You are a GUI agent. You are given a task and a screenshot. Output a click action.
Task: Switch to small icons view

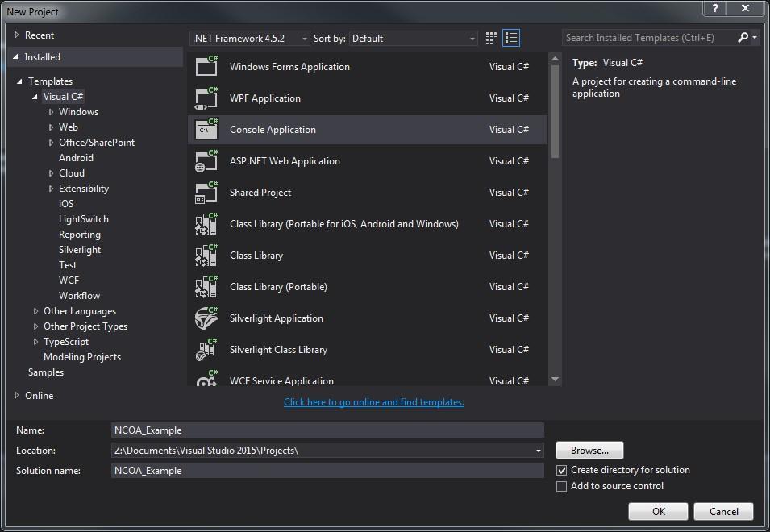[492, 38]
